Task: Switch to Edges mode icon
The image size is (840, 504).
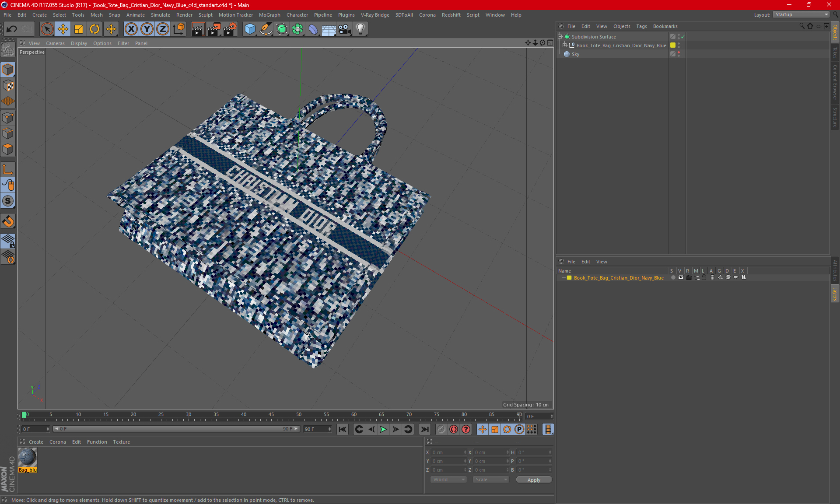Action: 8,133
